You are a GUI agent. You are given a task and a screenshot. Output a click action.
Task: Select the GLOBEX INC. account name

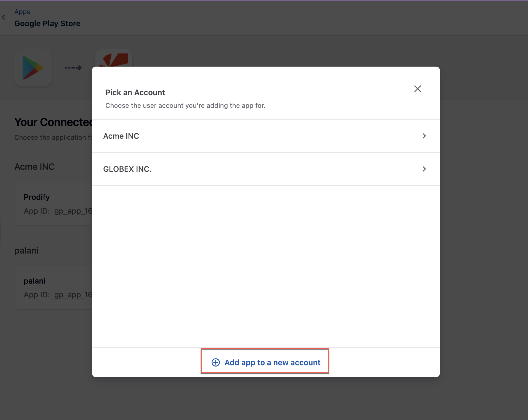tap(127, 169)
